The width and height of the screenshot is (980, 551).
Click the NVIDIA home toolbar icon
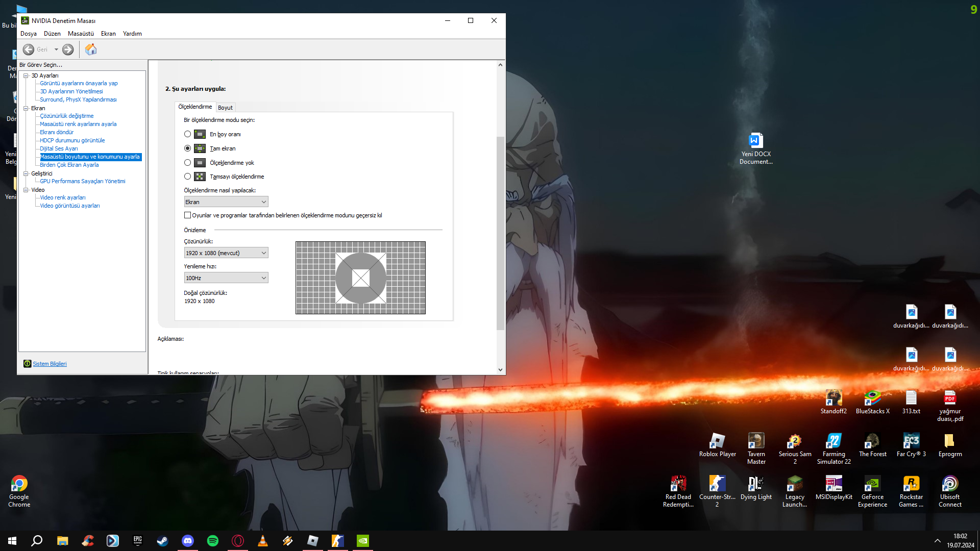tap(91, 49)
